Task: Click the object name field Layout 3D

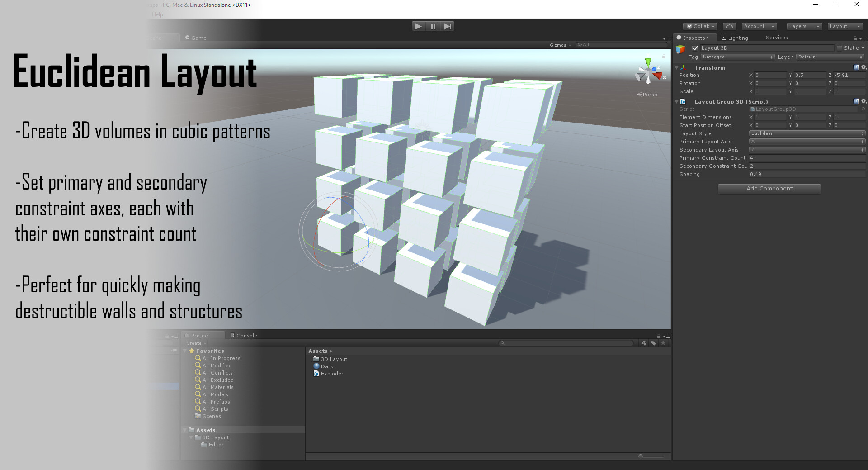Action: coord(766,48)
